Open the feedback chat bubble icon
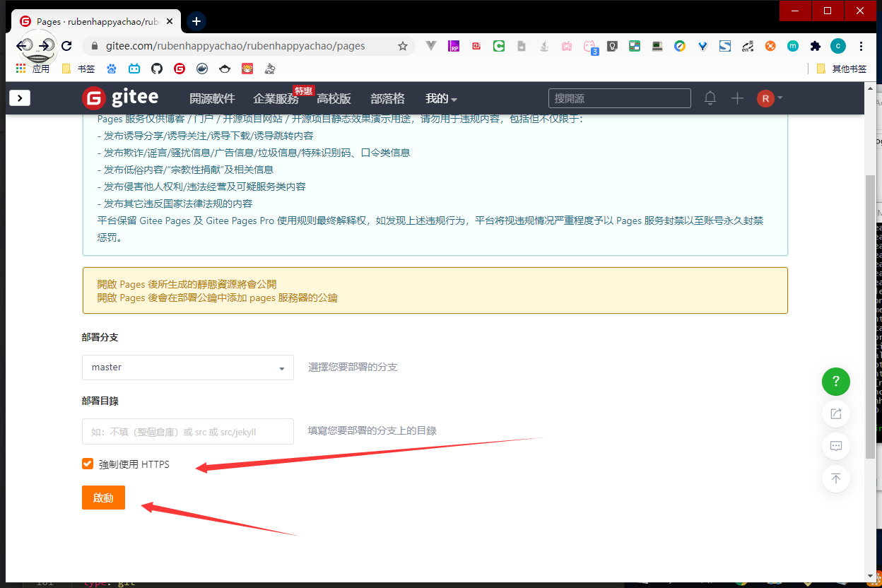 tap(835, 446)
